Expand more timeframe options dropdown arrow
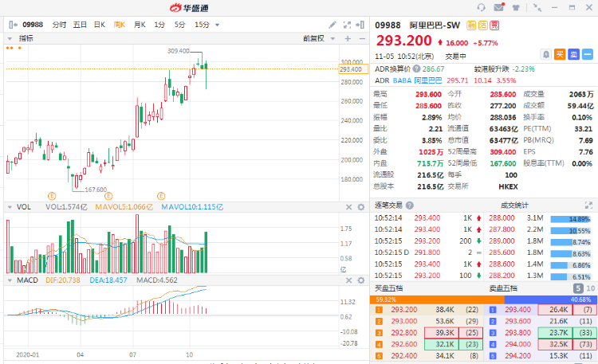 pos(218,25)
